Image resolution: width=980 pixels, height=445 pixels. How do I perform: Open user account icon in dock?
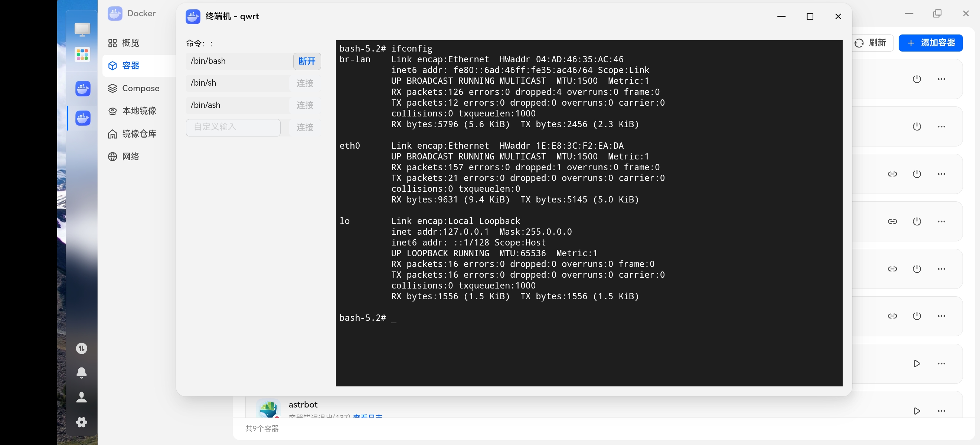[81, 397]
